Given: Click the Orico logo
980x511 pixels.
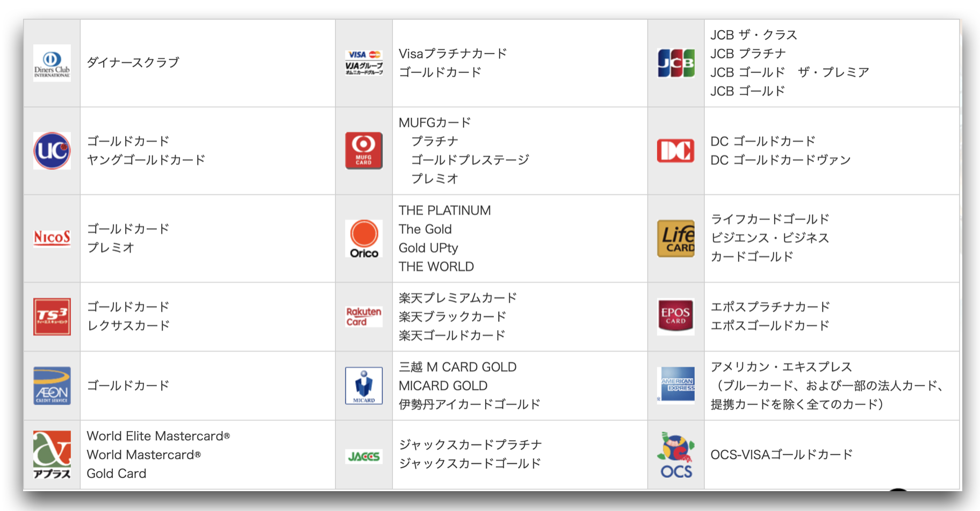Looking at the screenshot, I should (364, 238).
